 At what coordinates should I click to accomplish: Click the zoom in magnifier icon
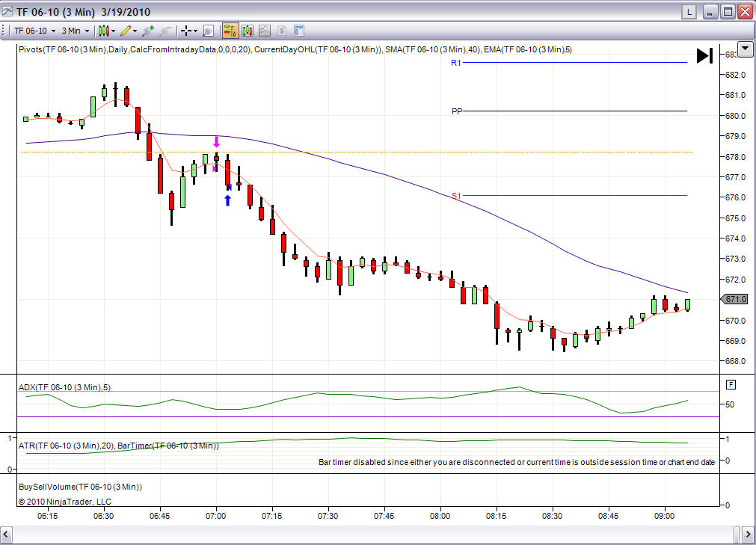pyautogui.click(x=148, y=31)
